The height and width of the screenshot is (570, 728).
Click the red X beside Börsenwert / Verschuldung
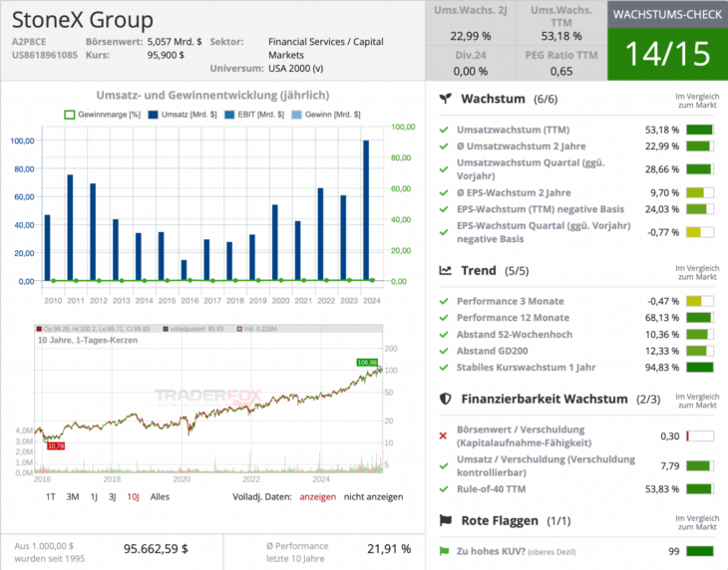(443, 435)
